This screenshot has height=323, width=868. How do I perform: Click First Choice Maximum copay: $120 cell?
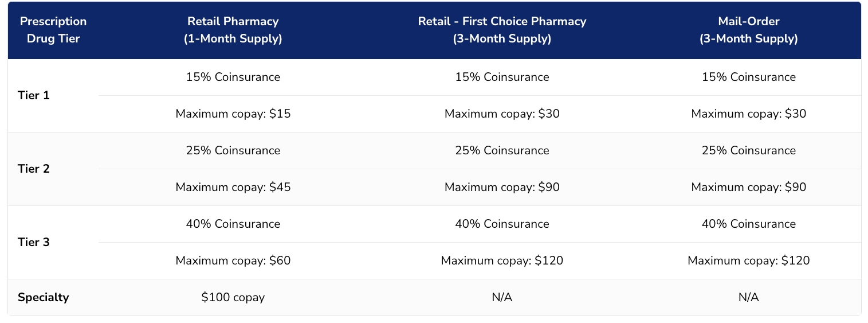[x=502, y=260]
